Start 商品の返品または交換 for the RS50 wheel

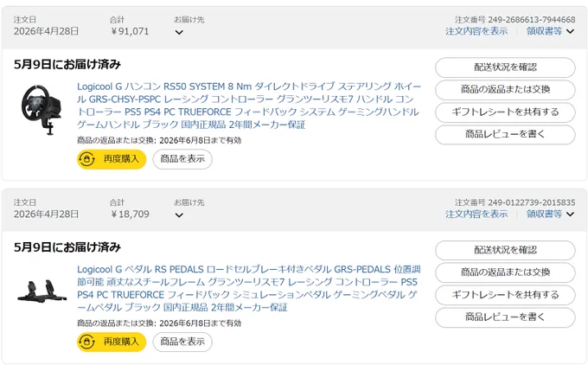[505, 90]
